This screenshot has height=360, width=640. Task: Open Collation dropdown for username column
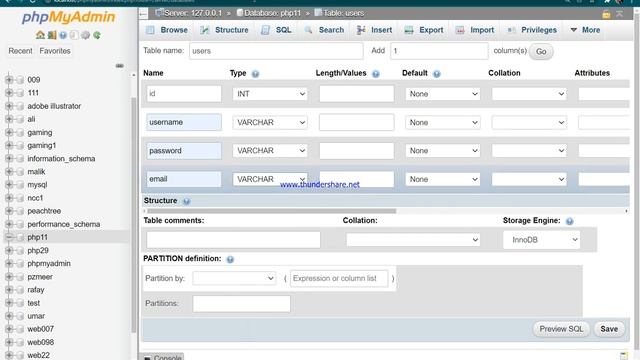(529, 122)
